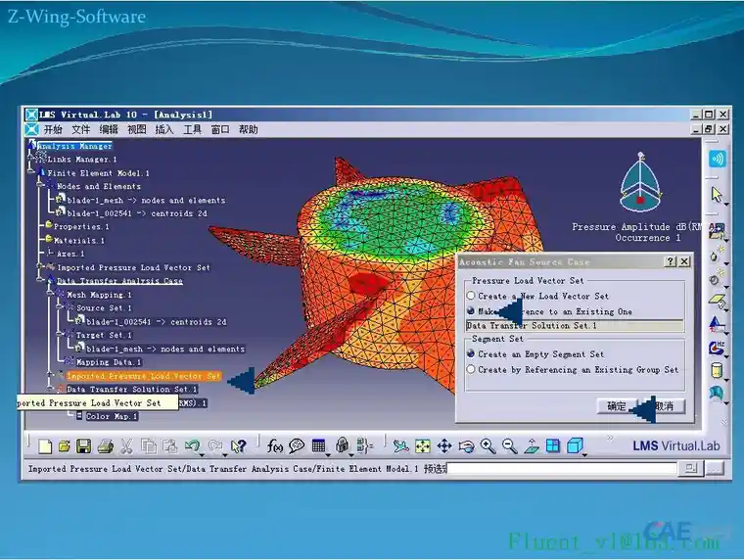Click the shading cube view mode icon
Screen dimensions: 744x560
point(575,446)
